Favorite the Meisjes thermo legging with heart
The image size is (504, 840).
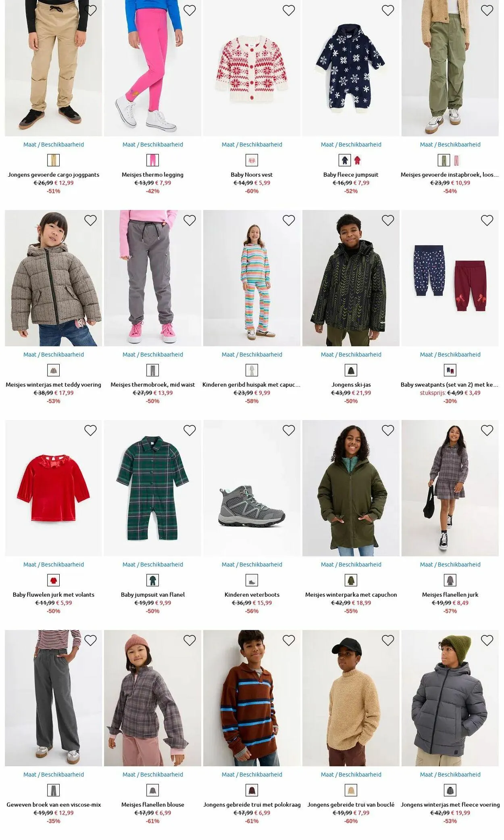coord(190,10)
